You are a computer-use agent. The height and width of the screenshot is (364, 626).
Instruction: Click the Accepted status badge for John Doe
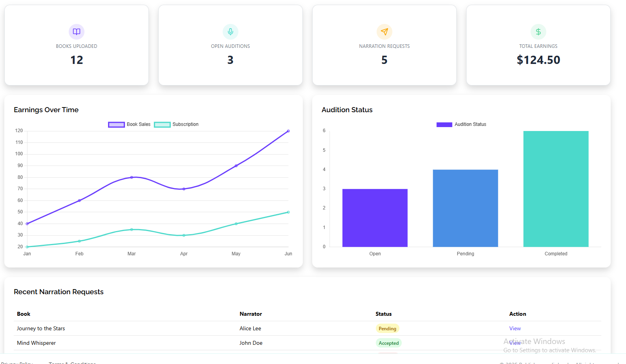pyautogui.click(x=388, y=343)
